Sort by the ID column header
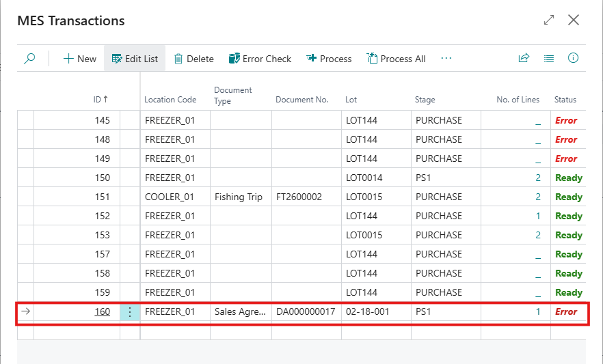Image resolution: width=603 pixels, height=364 pixels. click(100, 100)
